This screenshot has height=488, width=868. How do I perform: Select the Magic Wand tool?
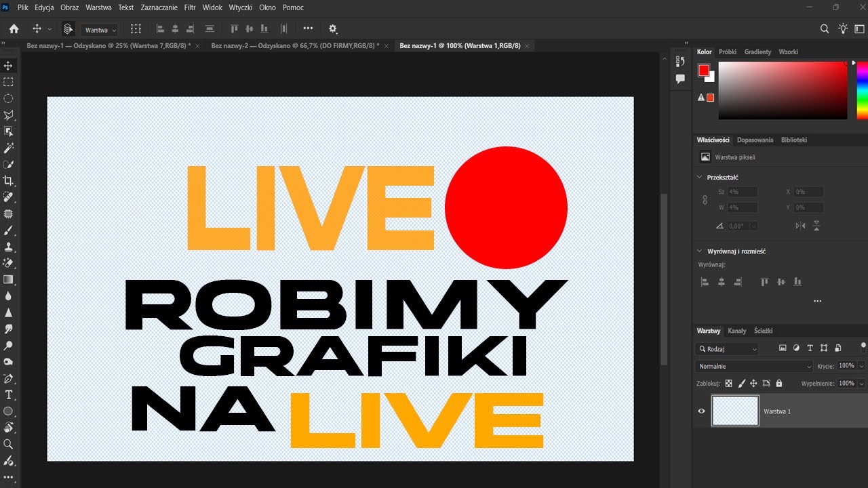tap(9, 148)
